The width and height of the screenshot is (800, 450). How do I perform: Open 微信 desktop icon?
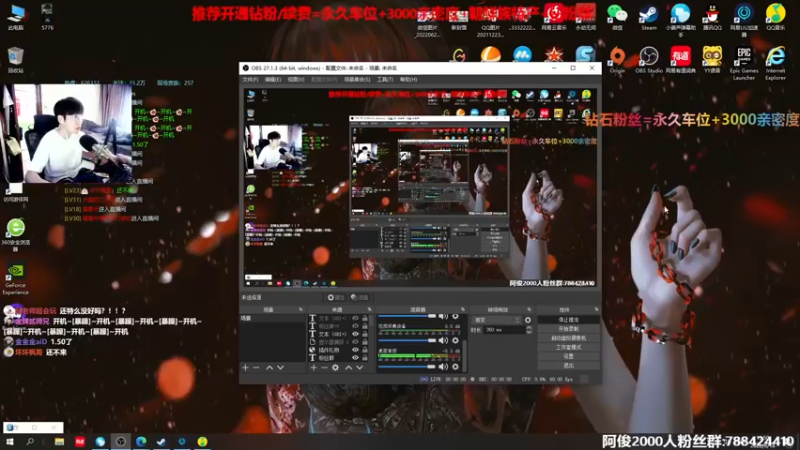(x=617, y=17)
